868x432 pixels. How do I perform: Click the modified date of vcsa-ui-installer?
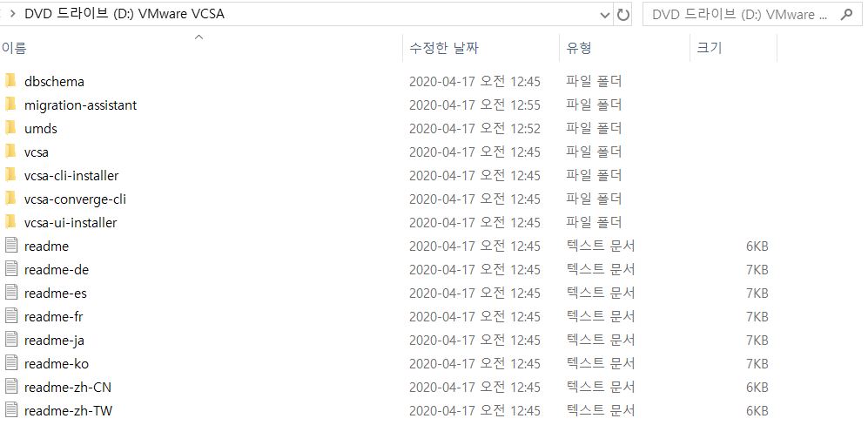(474, 223)
